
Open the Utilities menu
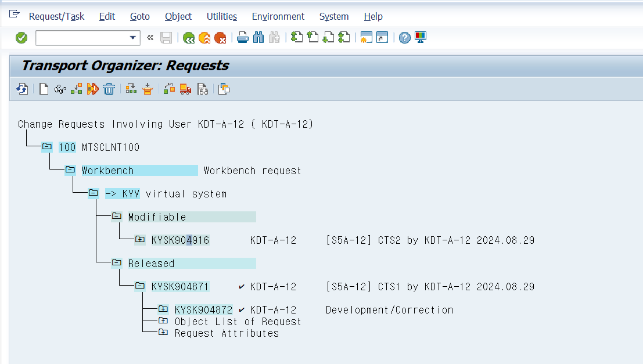click(222, 16)
